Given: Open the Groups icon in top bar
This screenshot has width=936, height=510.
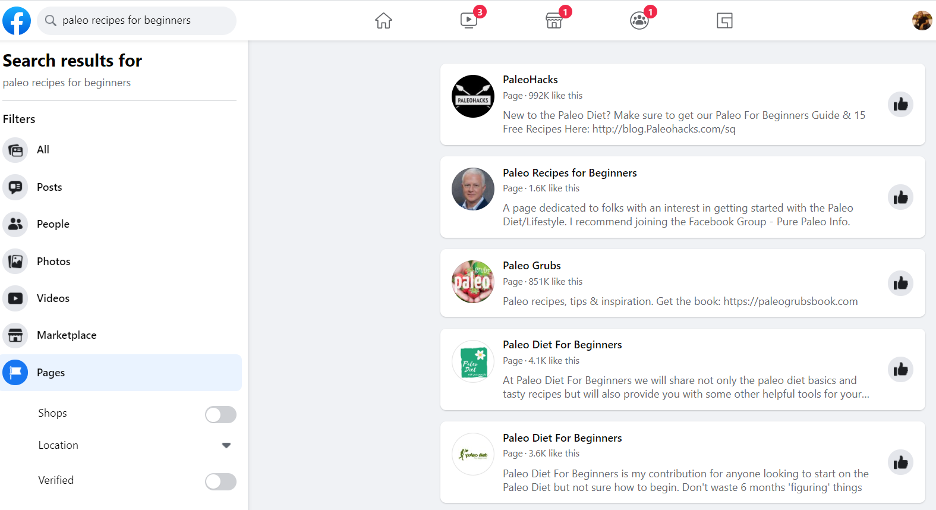Looking at the screenshot, I should pyautogui.click(x=639, y=21).
